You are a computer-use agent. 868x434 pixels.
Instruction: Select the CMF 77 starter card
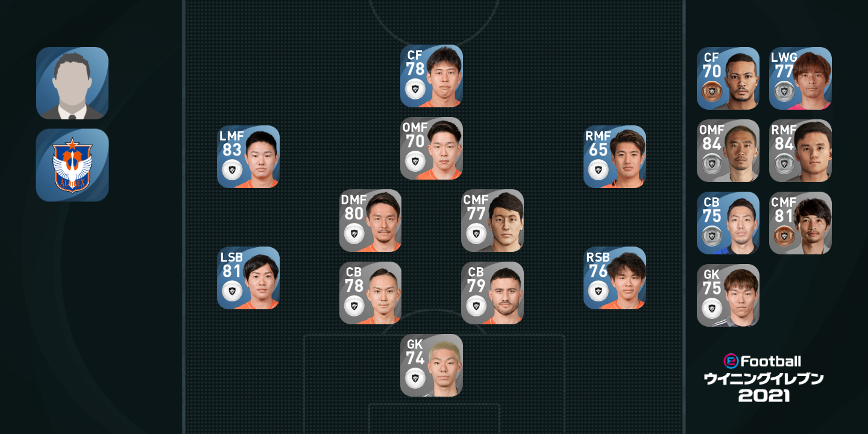[492, 221]
